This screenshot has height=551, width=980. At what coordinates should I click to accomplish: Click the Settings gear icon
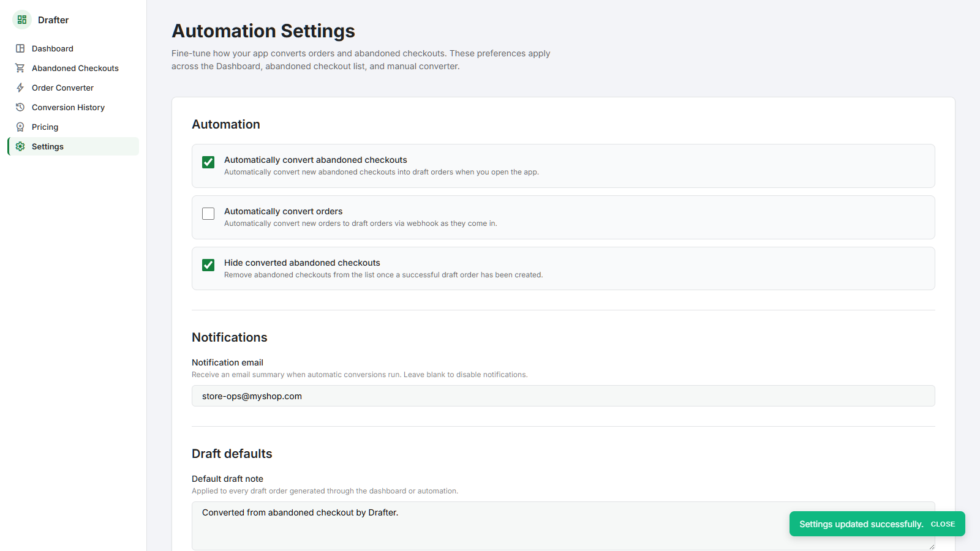pyautogui.click(x=20, y=146)
